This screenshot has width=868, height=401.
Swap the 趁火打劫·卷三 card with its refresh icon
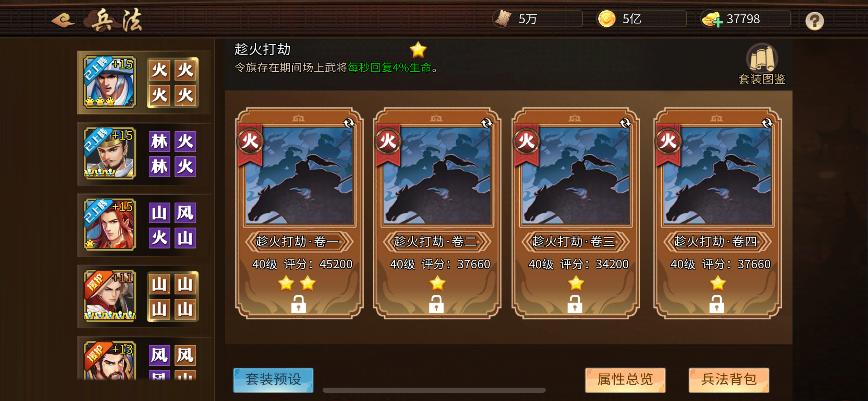pyautogui.click(x=625, y=123)
